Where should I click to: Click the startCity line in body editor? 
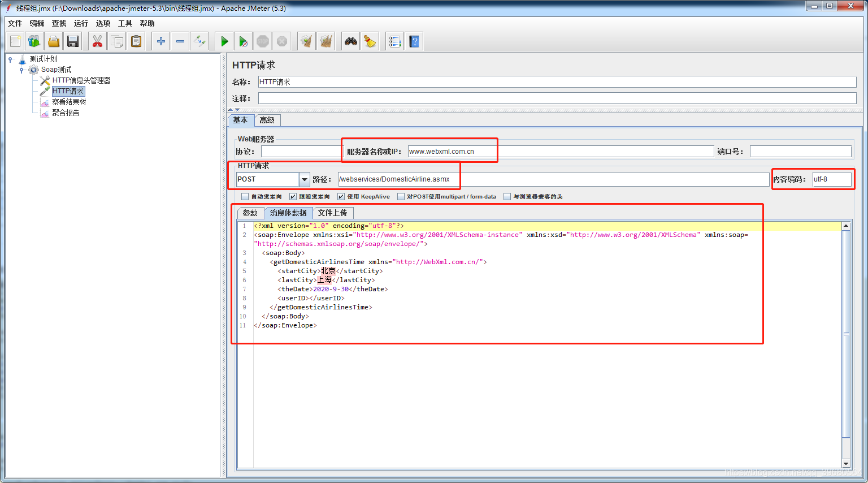330,271
